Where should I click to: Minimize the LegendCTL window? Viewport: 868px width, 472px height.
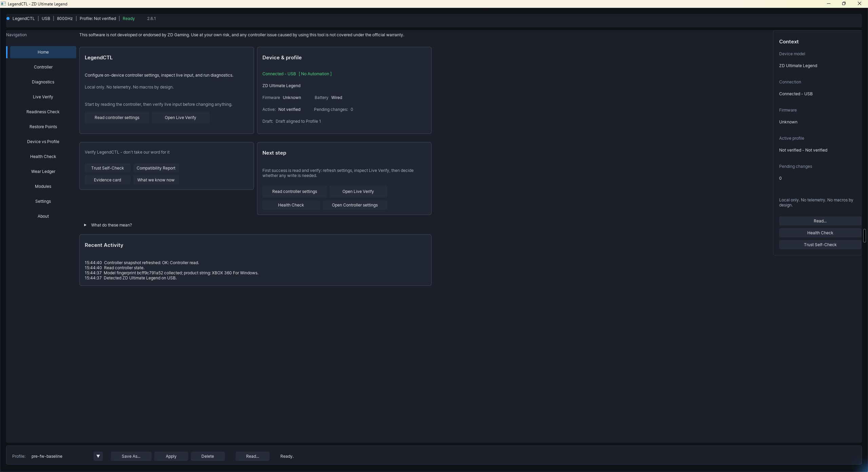click(828, 4)
